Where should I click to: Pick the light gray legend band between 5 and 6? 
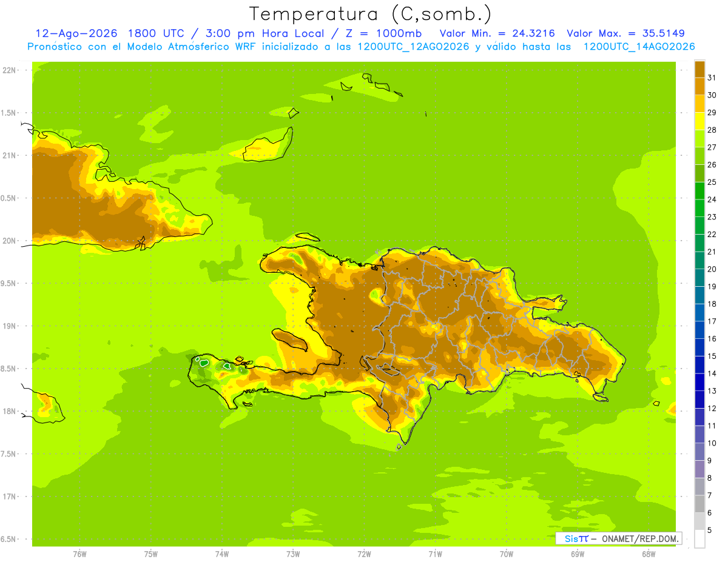point(699,521)
